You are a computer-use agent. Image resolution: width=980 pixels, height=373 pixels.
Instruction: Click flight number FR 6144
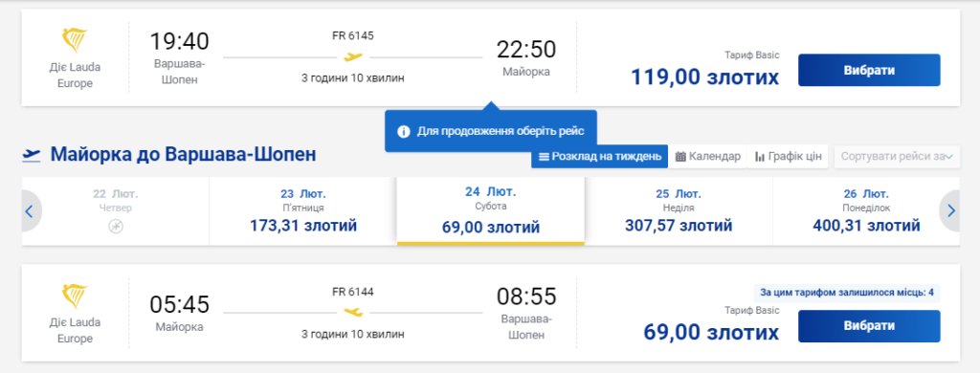pyautogui.click(x=353, y=291)
